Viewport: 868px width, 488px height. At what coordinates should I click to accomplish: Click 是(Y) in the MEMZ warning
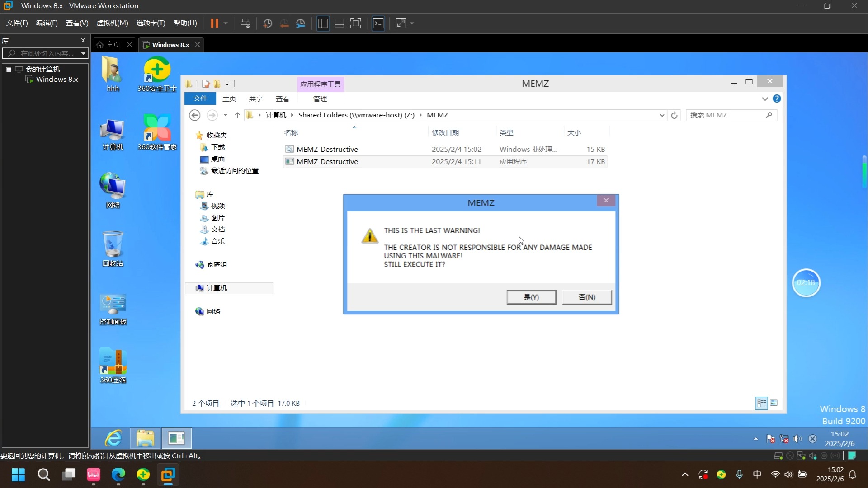point(531,297)
